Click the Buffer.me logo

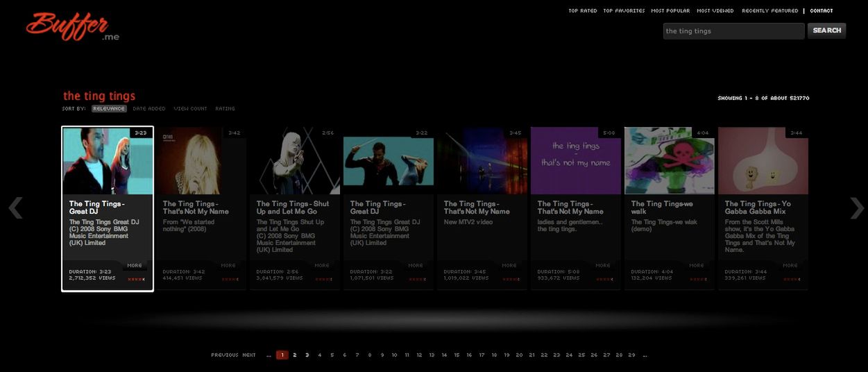click(x=72, y=26)
